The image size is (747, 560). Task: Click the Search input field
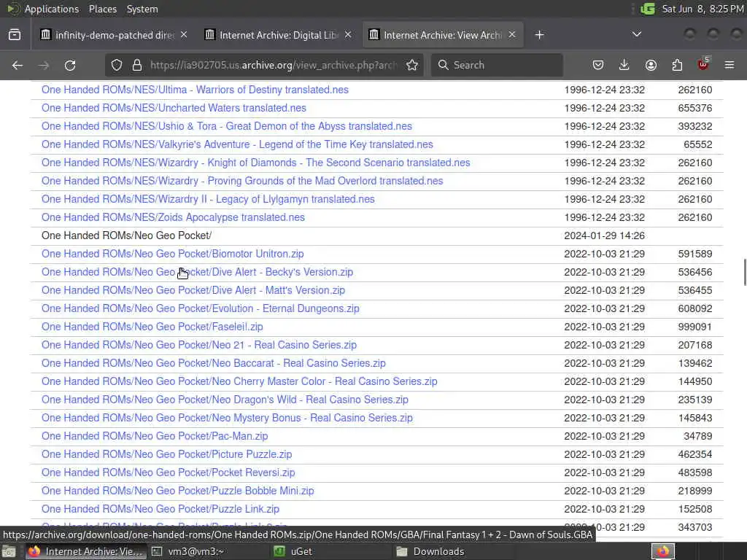497,65
